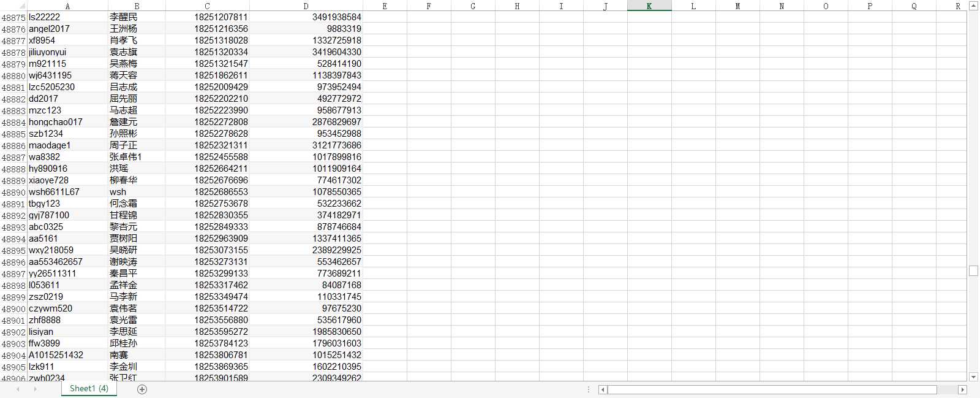The image size is (980, 398).
Task: Click the vertical scrollbar up arrow
Action: point(974,6)
